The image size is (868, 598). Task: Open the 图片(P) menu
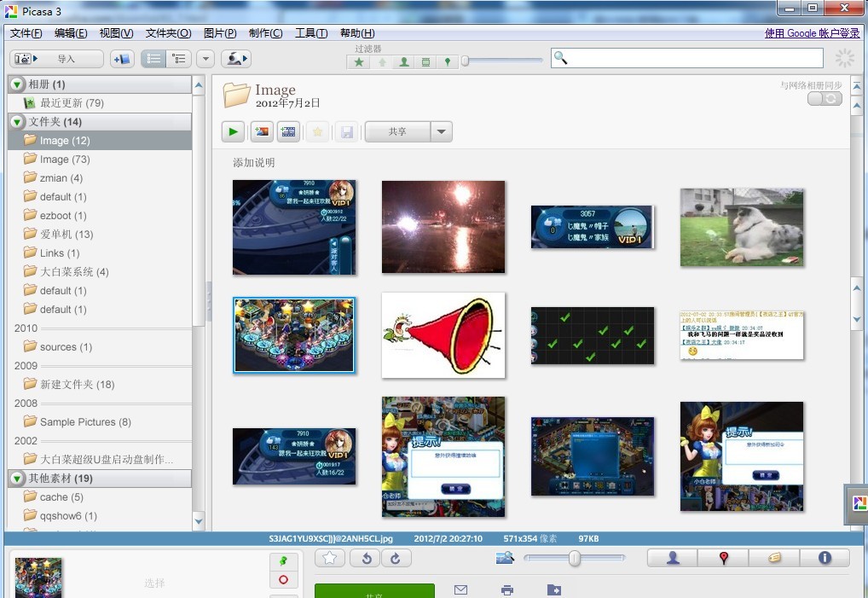220,33
